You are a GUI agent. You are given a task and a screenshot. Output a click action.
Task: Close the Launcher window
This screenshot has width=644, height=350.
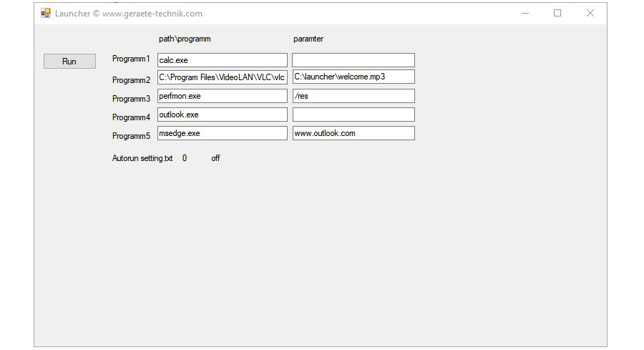590,13
